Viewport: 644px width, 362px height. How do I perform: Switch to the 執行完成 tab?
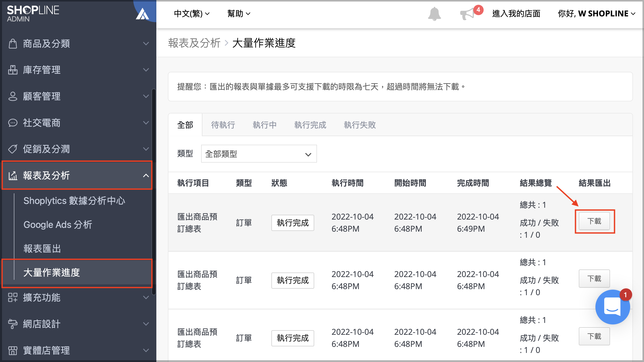pyautogui.click(x=310, y=125)
